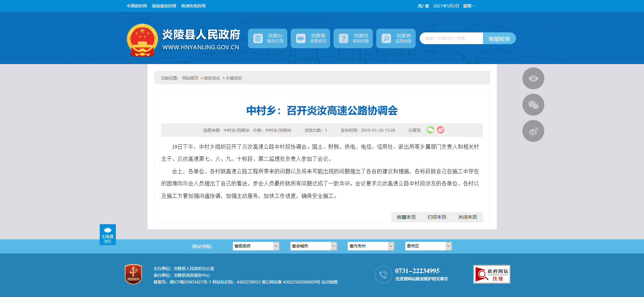Open 湖南省政府网 link in top bar
The width and height of the screenshot is (644, 297).
point(164,6)
